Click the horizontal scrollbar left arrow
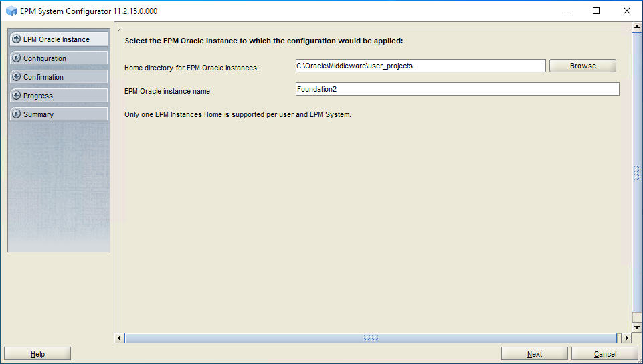This screenshot has height=364, width=643. (120, 338)
